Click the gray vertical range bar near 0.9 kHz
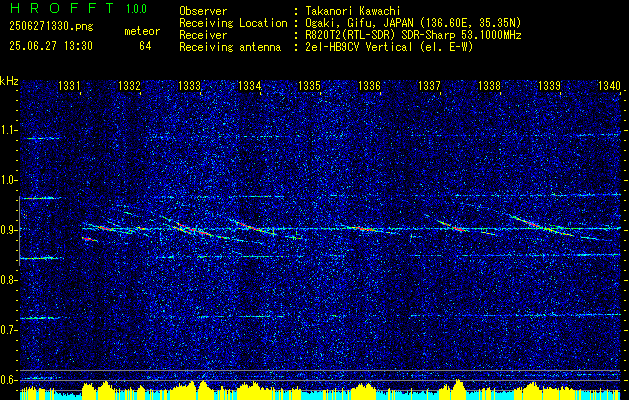Viewport: 629px width, 400px height. point(20,231)
